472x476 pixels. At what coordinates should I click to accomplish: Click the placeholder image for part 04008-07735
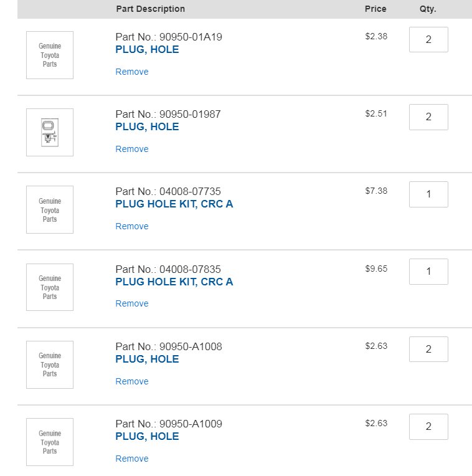coord(50,209)
